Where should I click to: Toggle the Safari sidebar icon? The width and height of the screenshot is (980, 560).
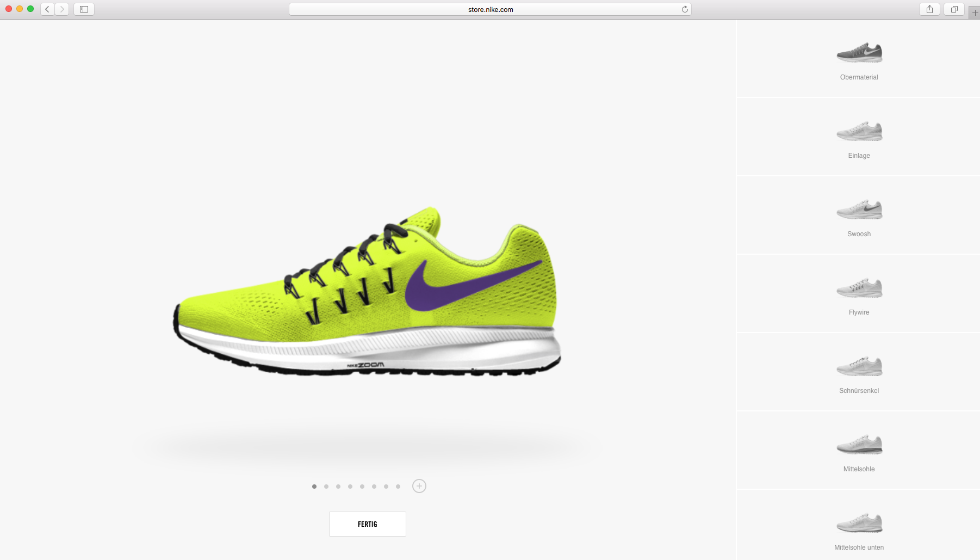[84, 9]
